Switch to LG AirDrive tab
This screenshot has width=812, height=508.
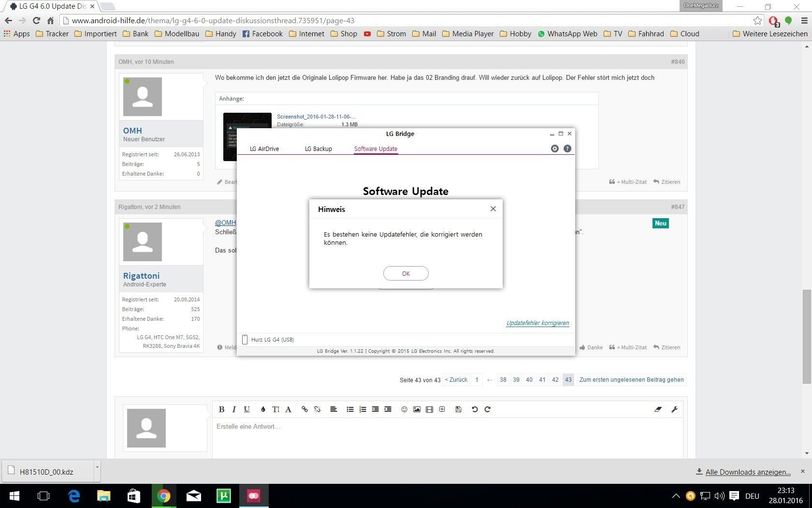(264, 149)
